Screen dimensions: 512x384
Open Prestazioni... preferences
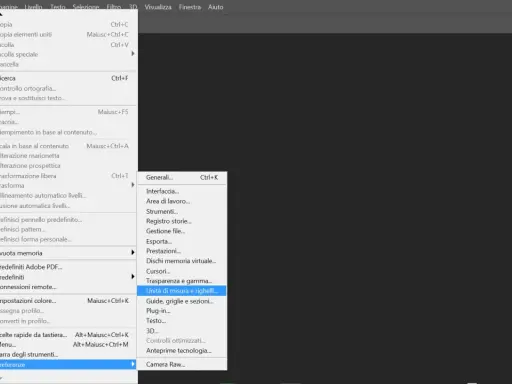point(182,251)
